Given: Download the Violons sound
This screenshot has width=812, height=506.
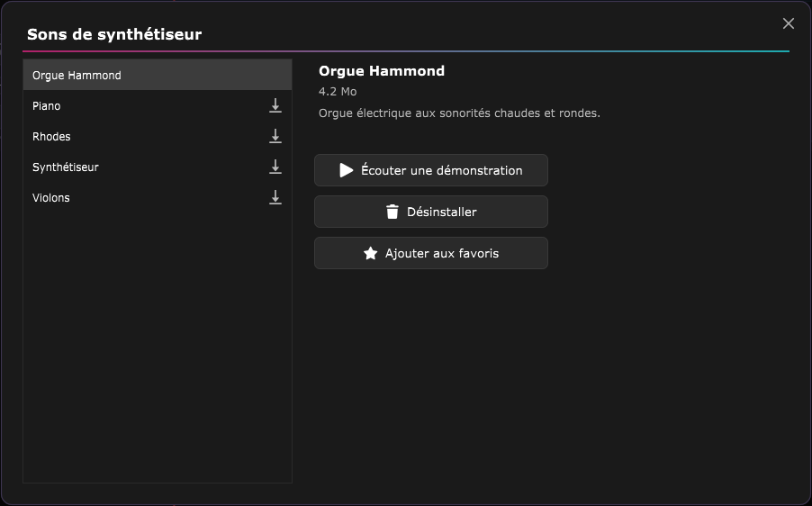Looking at the screenshot, I should point(275,197).
